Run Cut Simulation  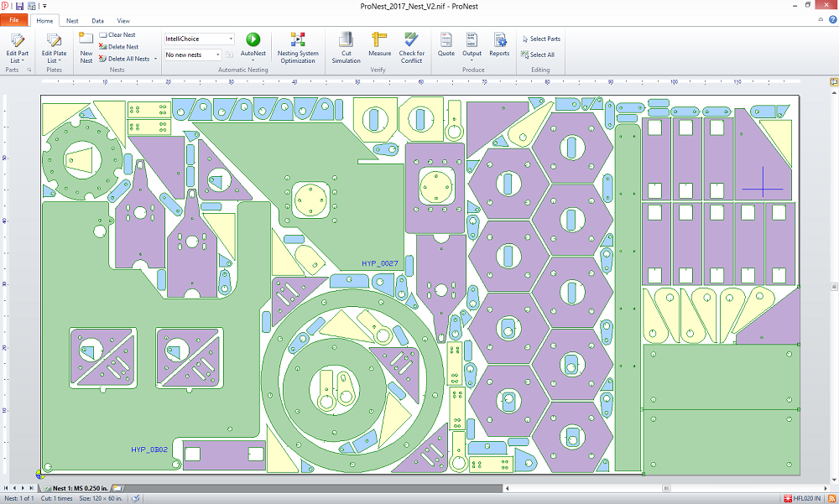coord(346,47)
